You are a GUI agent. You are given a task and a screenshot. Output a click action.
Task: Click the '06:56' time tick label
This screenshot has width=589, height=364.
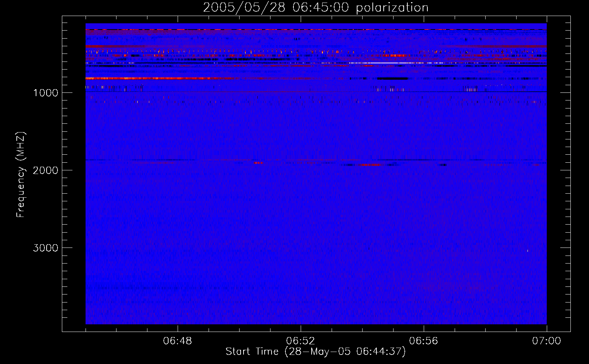click(424, 341)
